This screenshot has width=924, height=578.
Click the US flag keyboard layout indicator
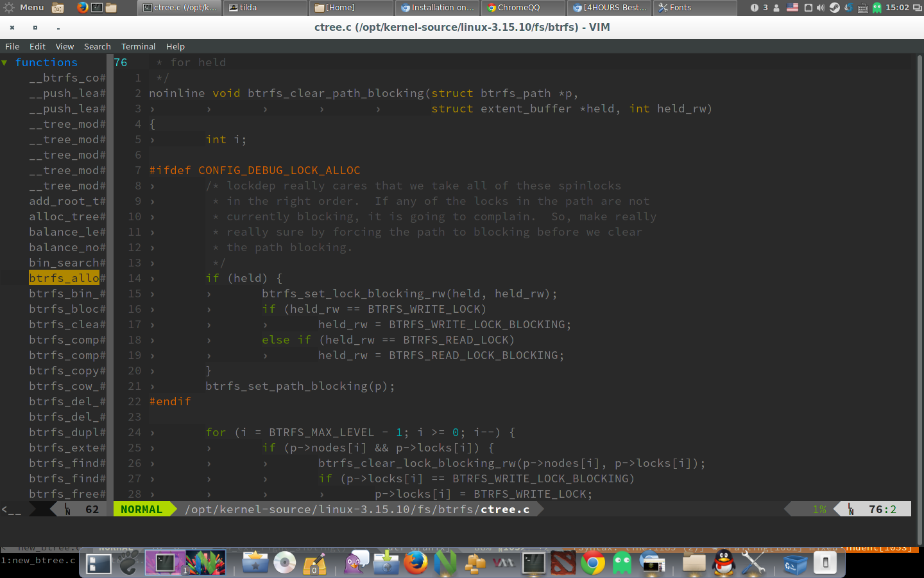(792, 8)
